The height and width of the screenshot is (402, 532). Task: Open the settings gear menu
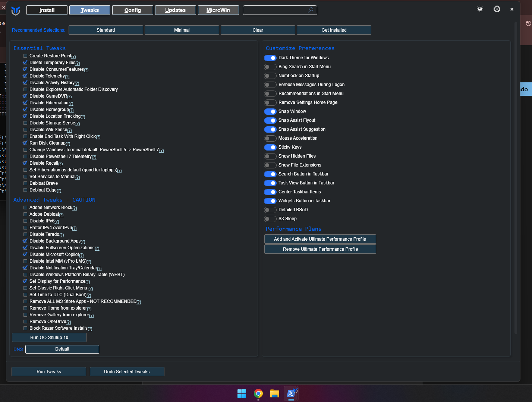(x=497, y=9)
